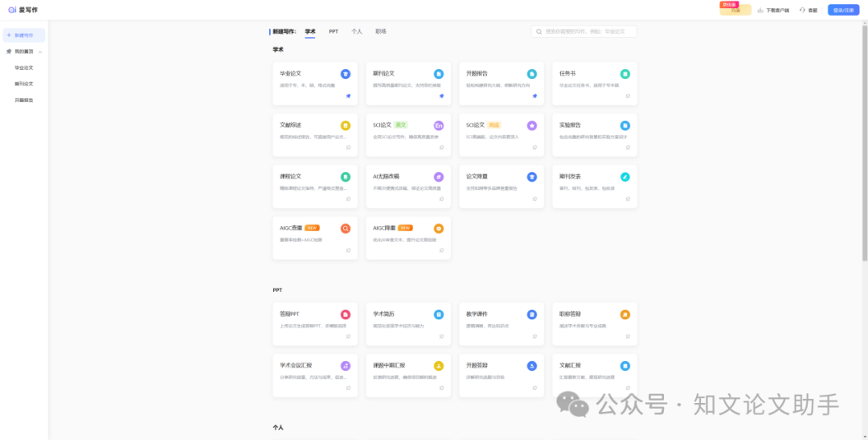Unpin 毕业论文 using its blue pin
The image size is (868, 440).
[x=348, y=96]
